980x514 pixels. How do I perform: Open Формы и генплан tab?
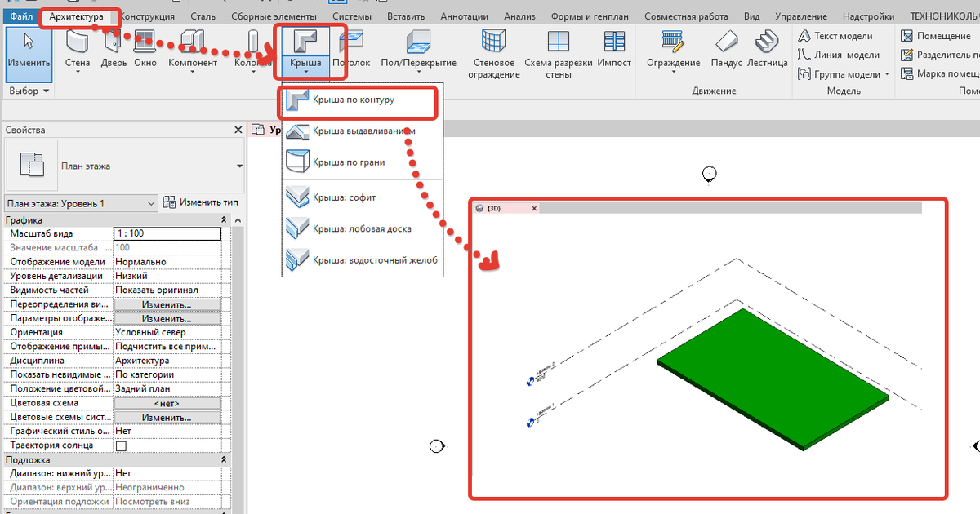pyautogui.click(x=590, y=16)
